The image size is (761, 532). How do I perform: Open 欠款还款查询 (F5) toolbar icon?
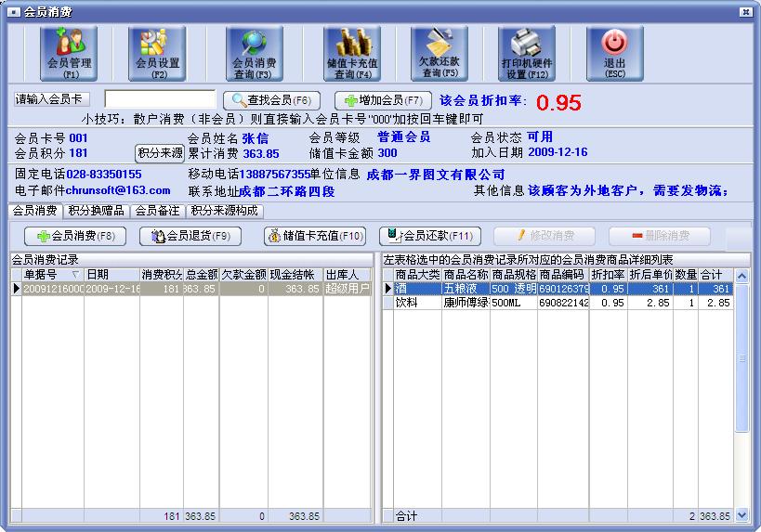(x=440, y=53)
